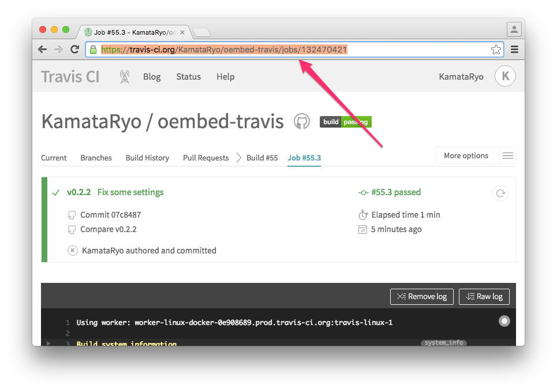Image resolution: width=557 pixels, height=392 pixels.
Task: Click KamataRyo authored and committed text
Action: tap(149, 251)
